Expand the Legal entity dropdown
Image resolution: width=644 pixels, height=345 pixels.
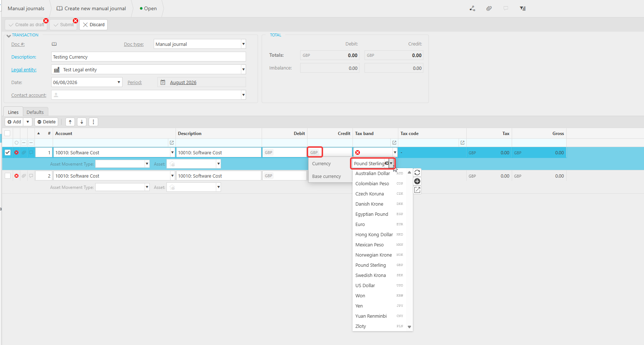(x=243, y=70)
